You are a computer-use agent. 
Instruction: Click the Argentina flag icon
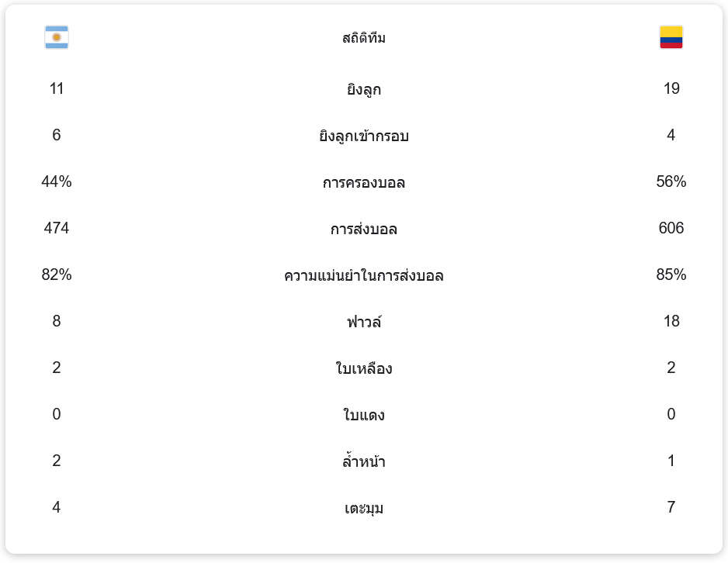(57, 37)
